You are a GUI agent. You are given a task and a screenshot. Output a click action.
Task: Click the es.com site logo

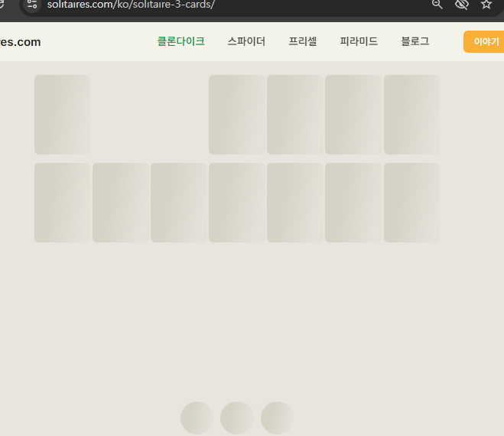point(20,42)
